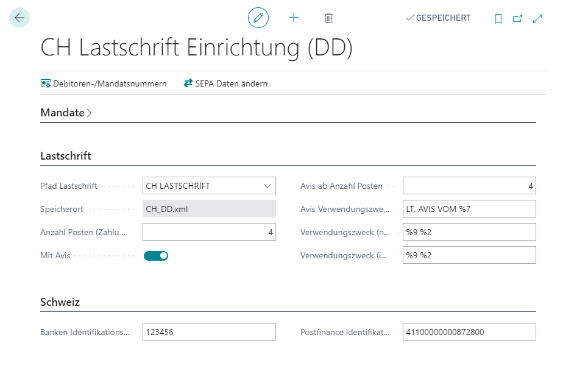Click the Anzahl Posten input showing 4

(x=209, y=231)
